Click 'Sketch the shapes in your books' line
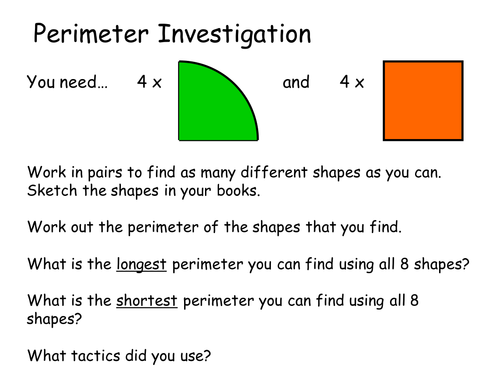This screenshot has width=500, height=375. 144,191
